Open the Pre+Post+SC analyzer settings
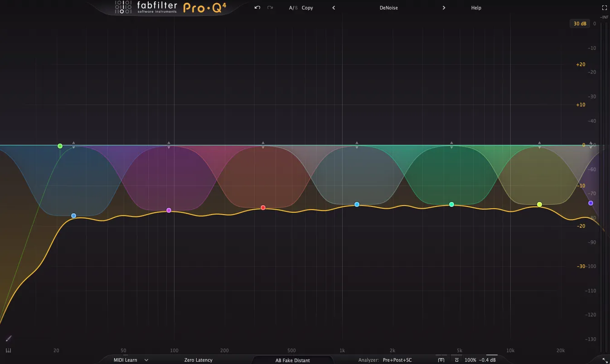The height and width of the screenshot is (364, 610). (397, 360)
